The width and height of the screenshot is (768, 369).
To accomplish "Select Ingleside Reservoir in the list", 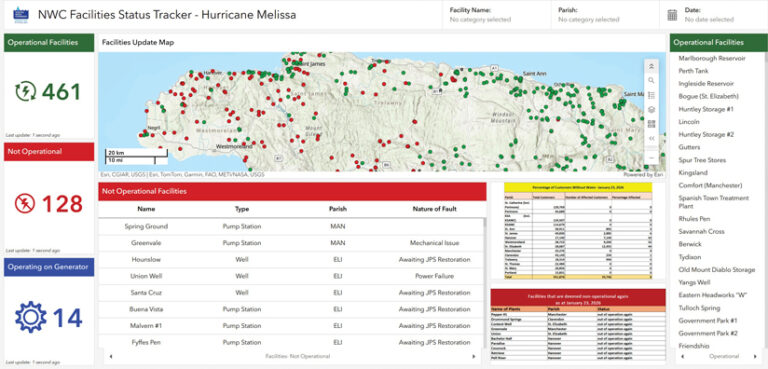I will [x=706, y=84].
